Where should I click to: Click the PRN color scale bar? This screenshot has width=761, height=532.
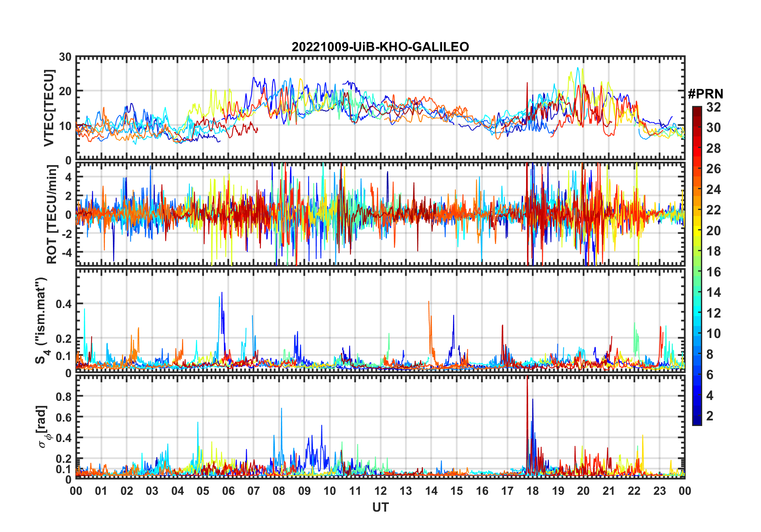(697, 266)
